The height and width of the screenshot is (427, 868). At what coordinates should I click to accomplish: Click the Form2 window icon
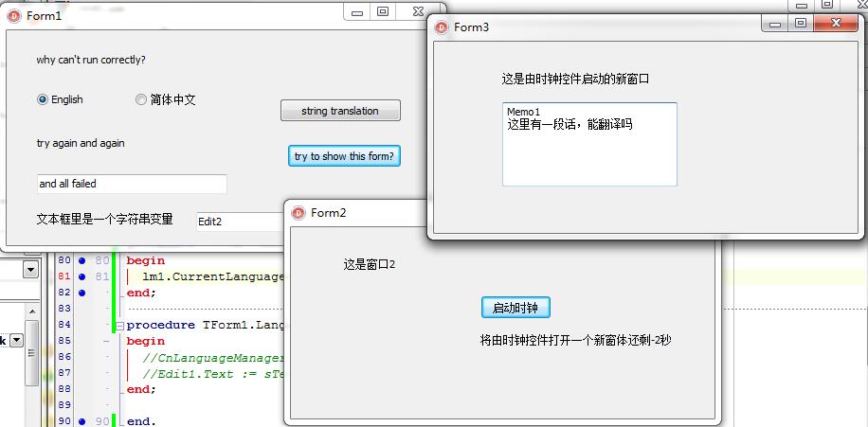(x=298, y=212)
